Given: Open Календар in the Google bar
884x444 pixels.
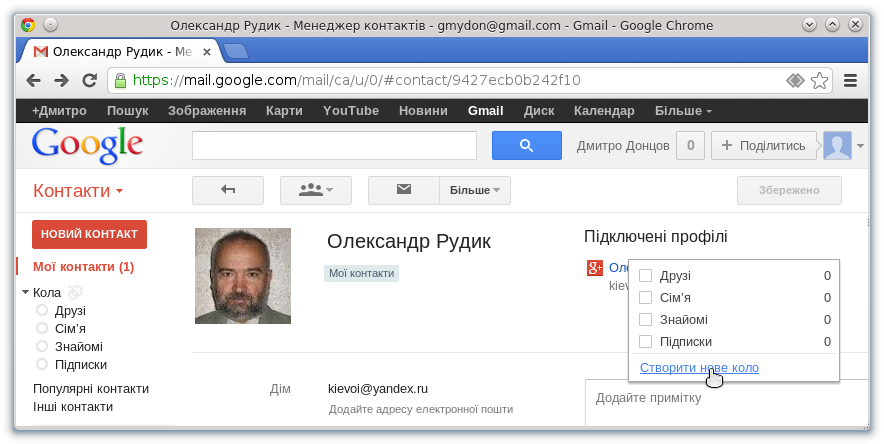Looking at the screenshot, I should 604,111.
